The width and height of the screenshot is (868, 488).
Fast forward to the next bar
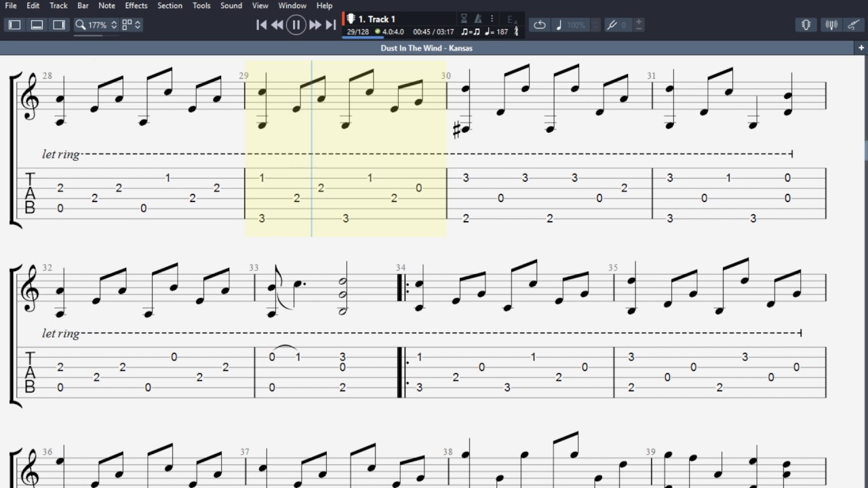coord(315,25)
